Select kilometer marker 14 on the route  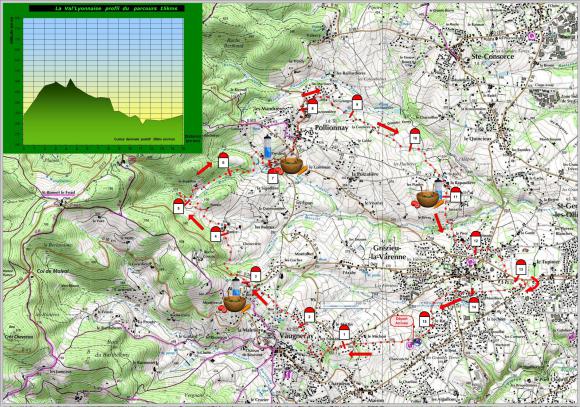473,305
